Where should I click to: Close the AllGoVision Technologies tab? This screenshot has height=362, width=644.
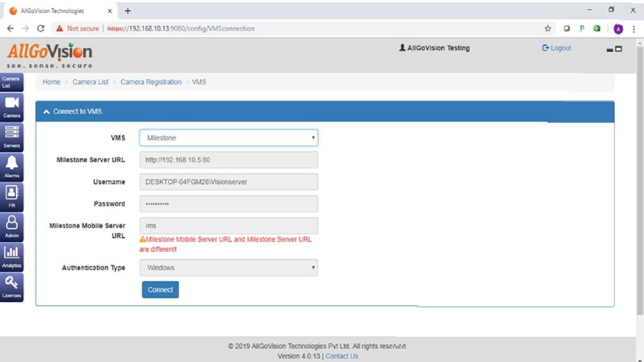[110, 11]
